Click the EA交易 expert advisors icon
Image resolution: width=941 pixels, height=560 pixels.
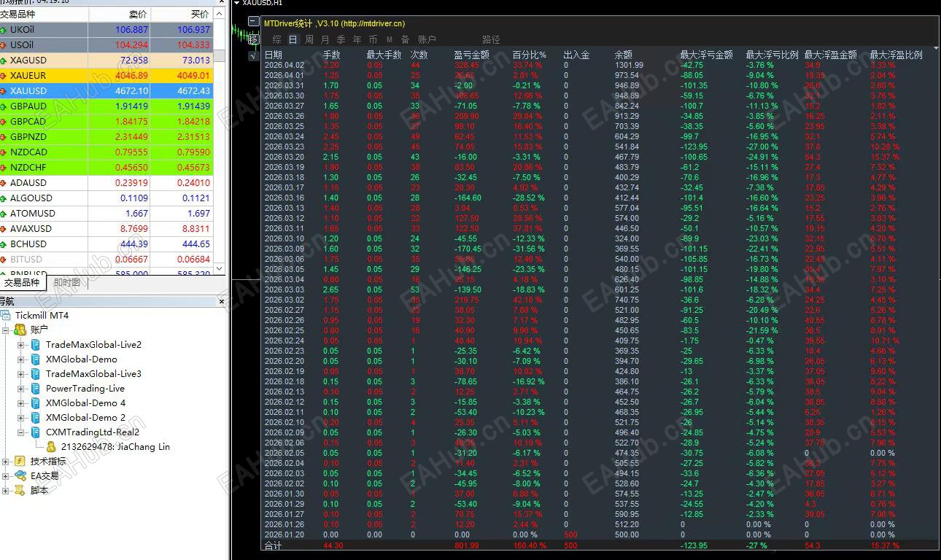tap(20, 475)
